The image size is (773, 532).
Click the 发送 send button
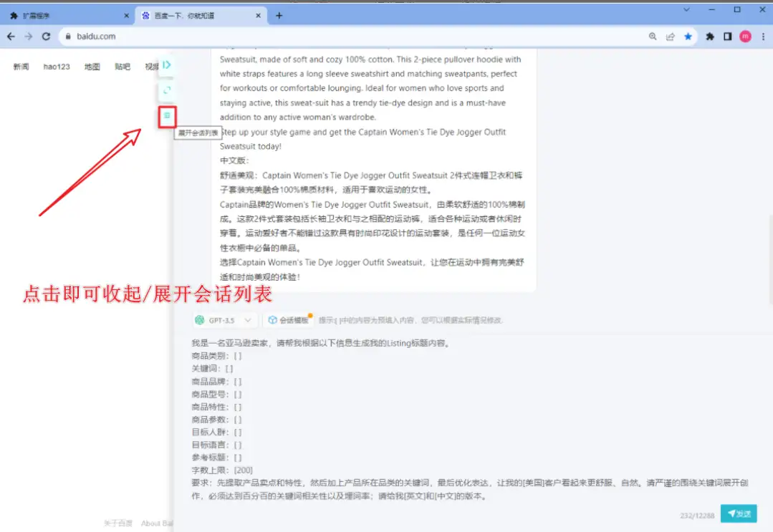(739, 513)
